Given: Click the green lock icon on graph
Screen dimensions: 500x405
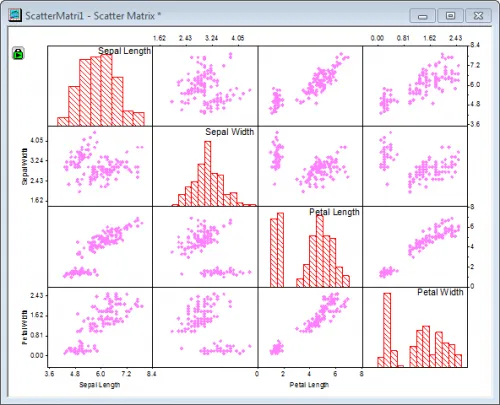Looking at the screenshot, I should coord(18,53).
